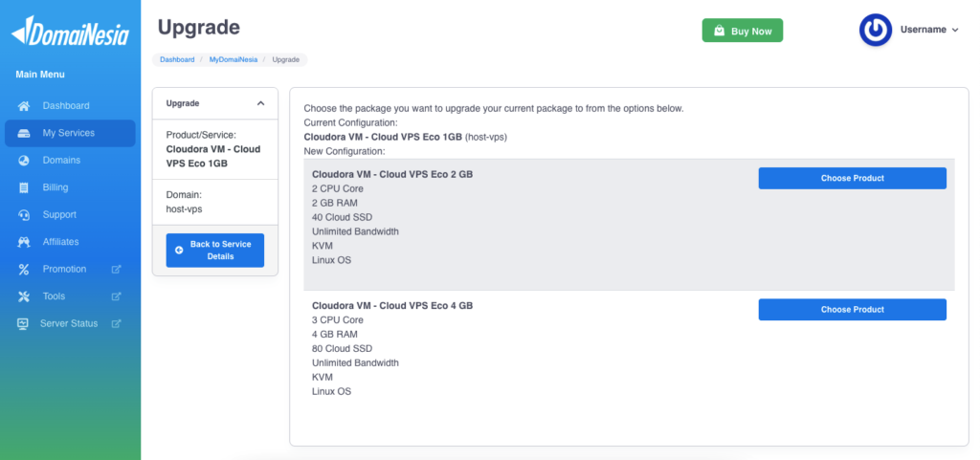Click the 'host-vps' domain value in side panel
Screen dimensions: 980x460
coord(185,209)
